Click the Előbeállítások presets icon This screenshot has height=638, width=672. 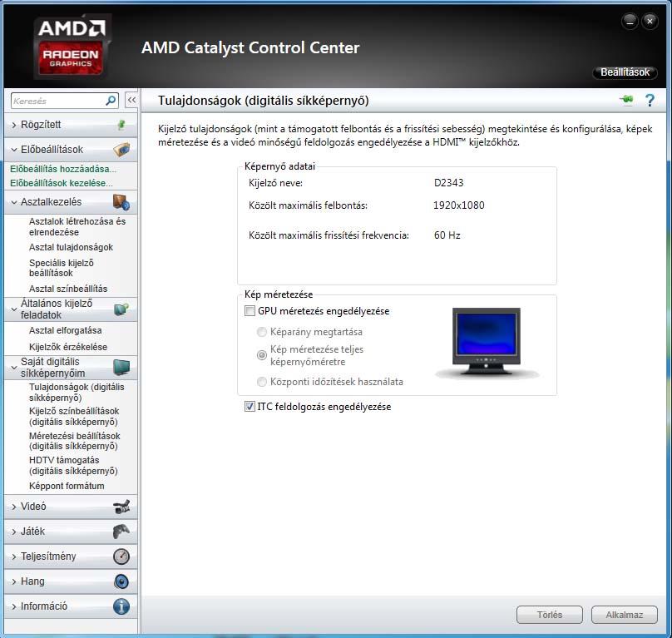(121, 149)
